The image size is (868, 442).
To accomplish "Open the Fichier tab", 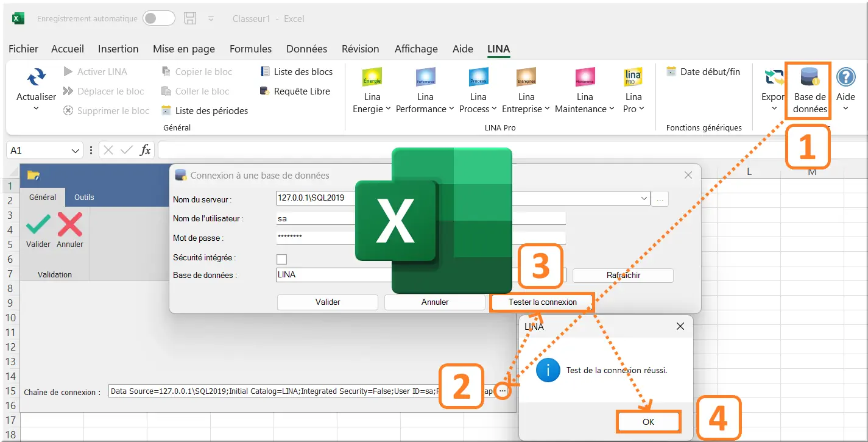I will coord(24,49).
